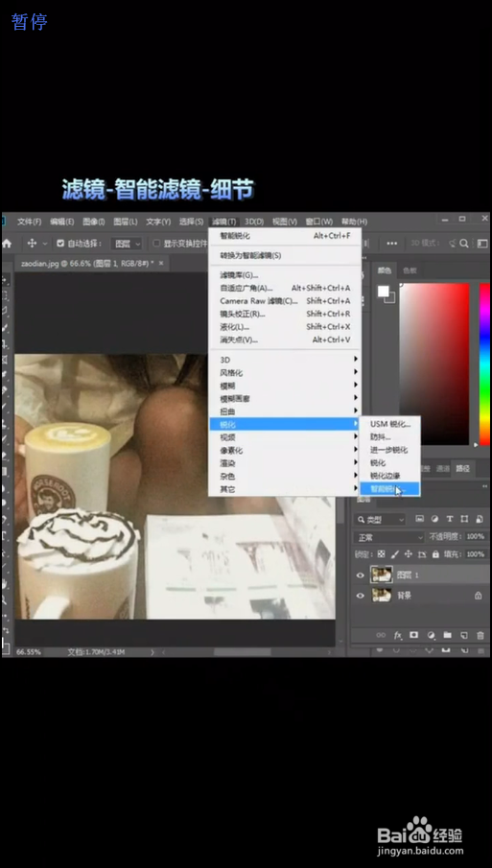The width and height of the screenshot is (492, 868).
Task: Select the Hand tool in left toolbar
Action: [x=5, y=583]
